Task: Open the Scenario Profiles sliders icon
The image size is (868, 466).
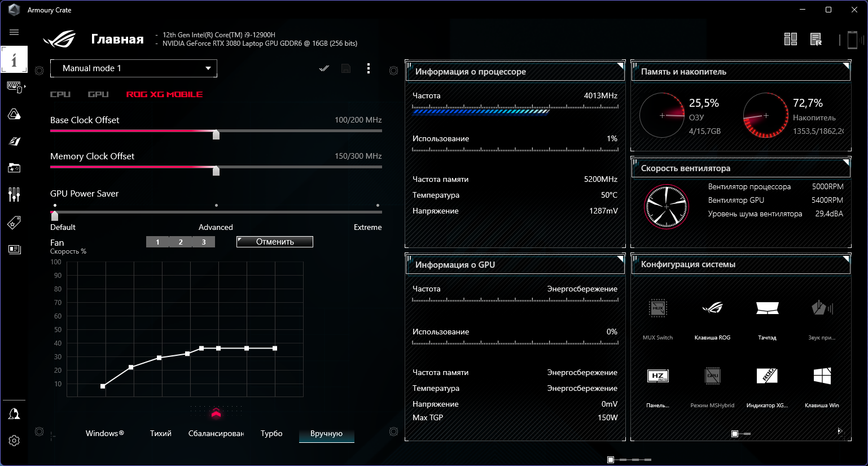Action: point(14,195)
